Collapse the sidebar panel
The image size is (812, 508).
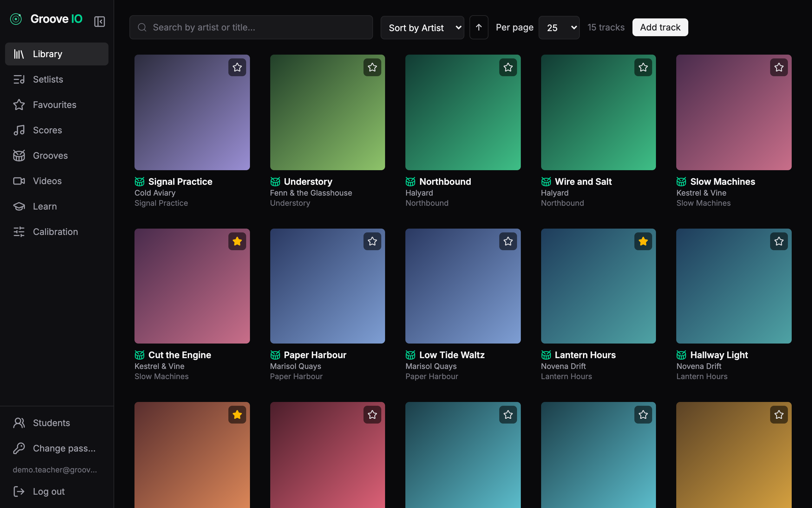point(99,22)
